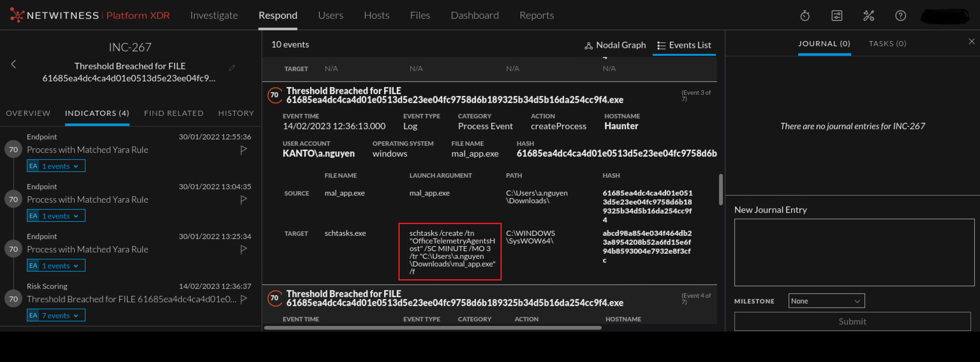Flag the first Process with Matched Yara Rule indicator
The image size is (980, 362).
(243, 150)
